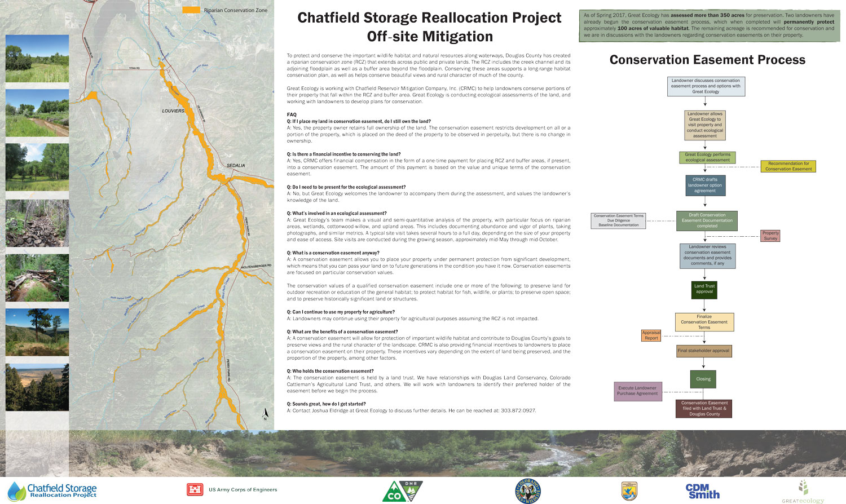Click the 'CRMC drafts landowner option agreement' box
The width and height of the screenshot is (846, 504).
[x=705, y=185]
